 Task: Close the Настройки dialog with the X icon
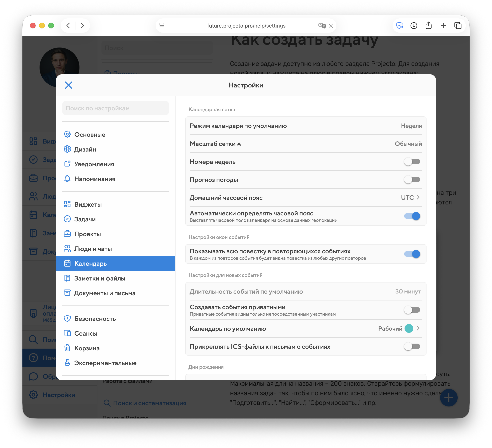pyautogui.click(x=68, y=85)
